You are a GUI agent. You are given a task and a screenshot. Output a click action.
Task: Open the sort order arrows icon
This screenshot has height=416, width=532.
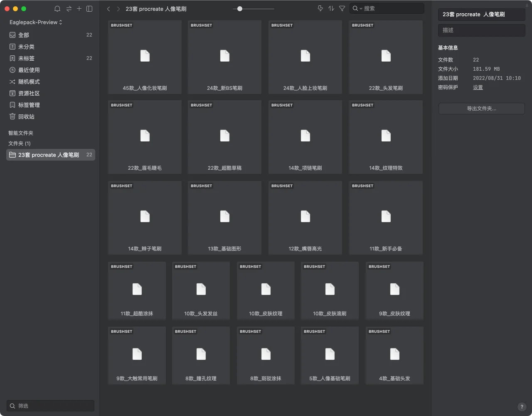coord(331,8)
